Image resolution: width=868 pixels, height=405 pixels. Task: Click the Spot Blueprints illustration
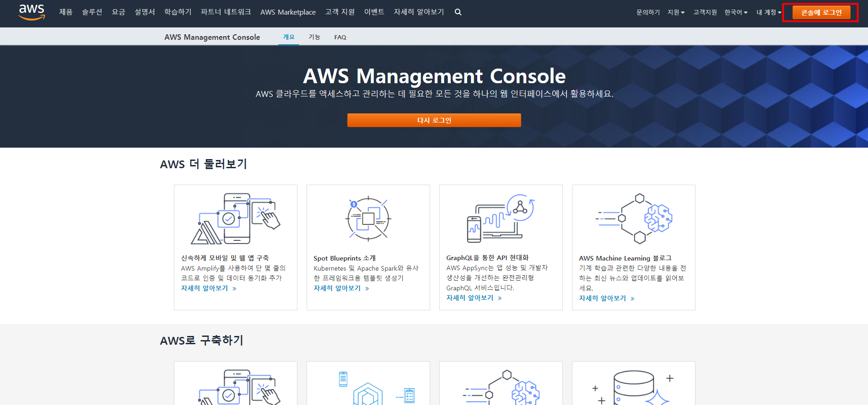(x=368, y=219)
